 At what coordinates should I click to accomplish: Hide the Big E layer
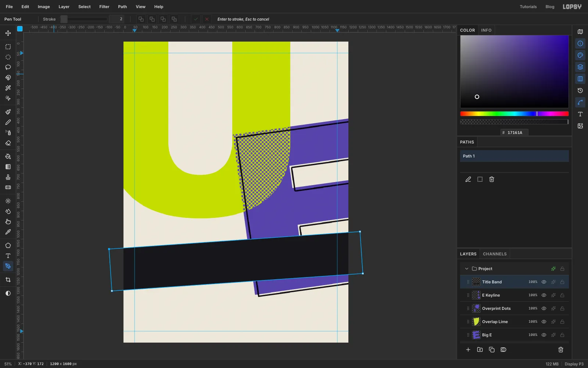point(544,335)
